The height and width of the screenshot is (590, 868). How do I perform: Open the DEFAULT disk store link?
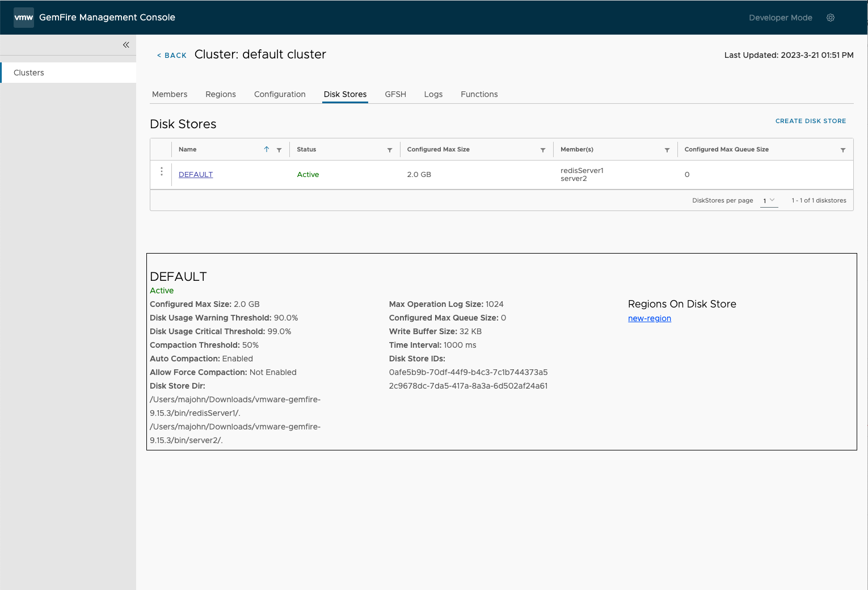tap(196, 174)
